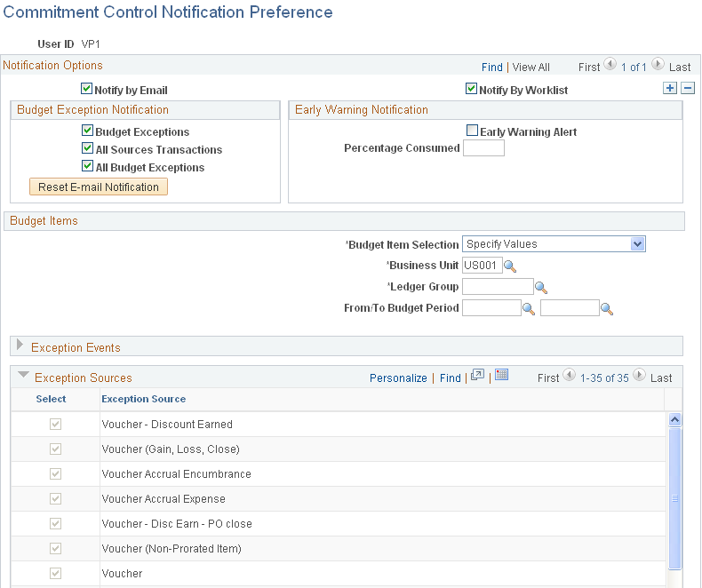Click row text Voucher - Disc Earn - PO close

click(177, 523)
